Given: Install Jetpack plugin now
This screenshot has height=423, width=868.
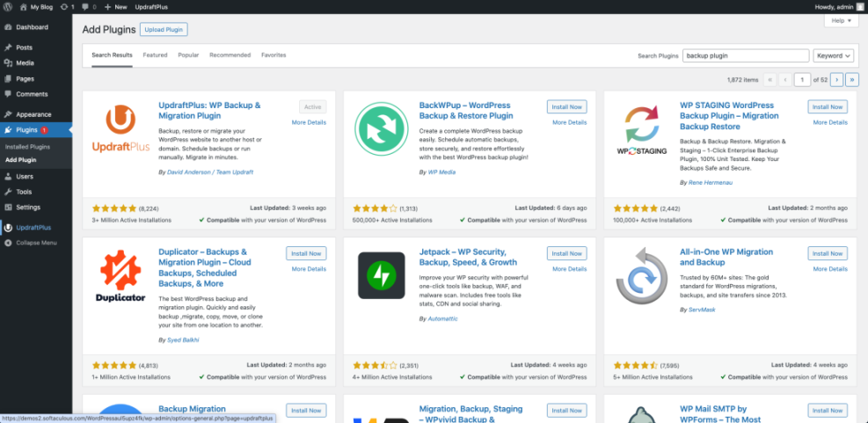Looking at the screenshot, I should coord(567,253).
